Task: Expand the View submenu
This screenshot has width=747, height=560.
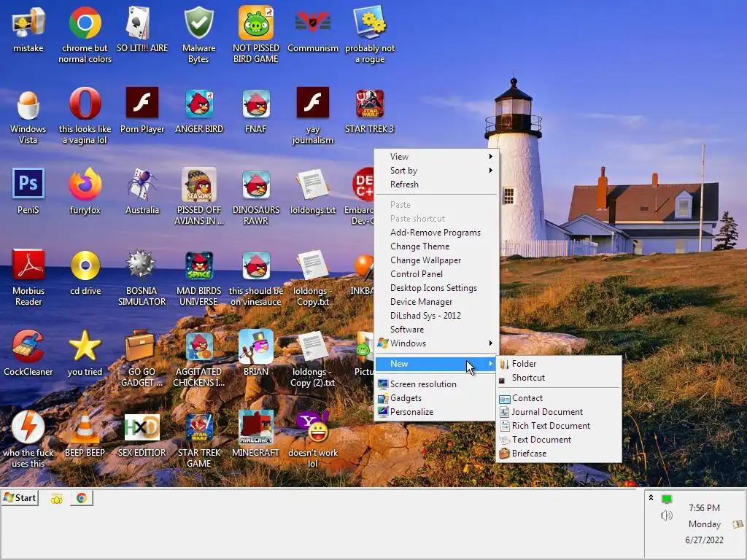Action: pos(436,157)
